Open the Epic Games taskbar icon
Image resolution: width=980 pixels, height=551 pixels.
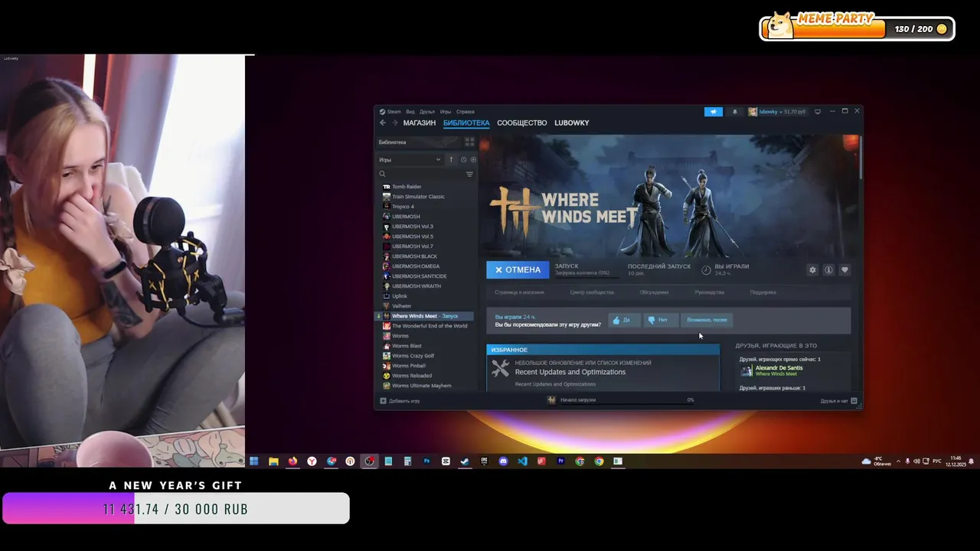[484, 461]
